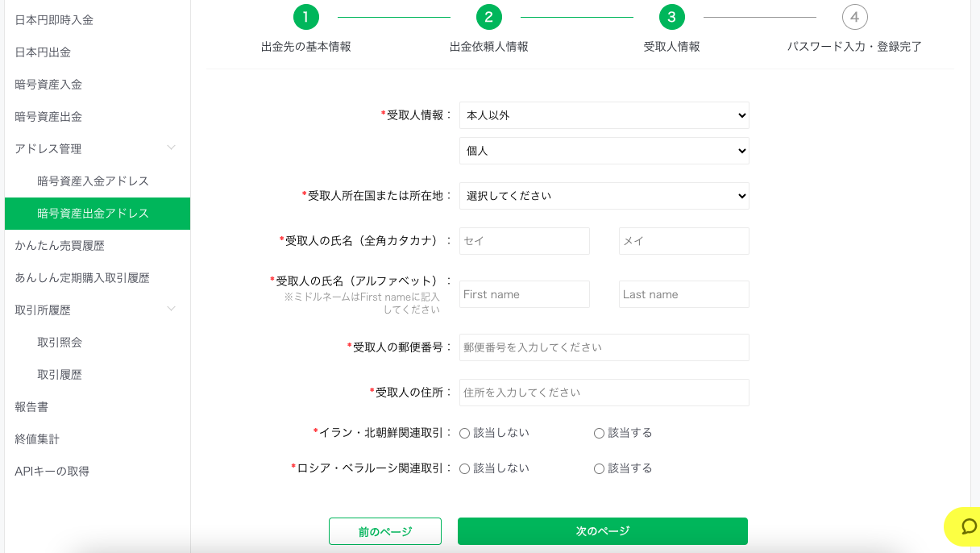Open the dropdown showing 個人
Image resolution: width=980 pixels, height=553 pixels.
tap(604, 151)
